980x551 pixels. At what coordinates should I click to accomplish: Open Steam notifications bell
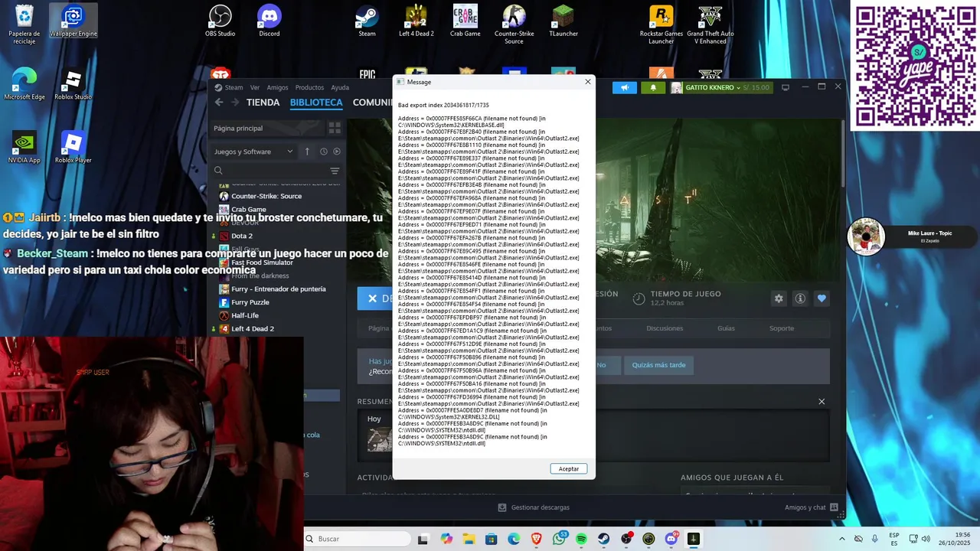point(653,87)
